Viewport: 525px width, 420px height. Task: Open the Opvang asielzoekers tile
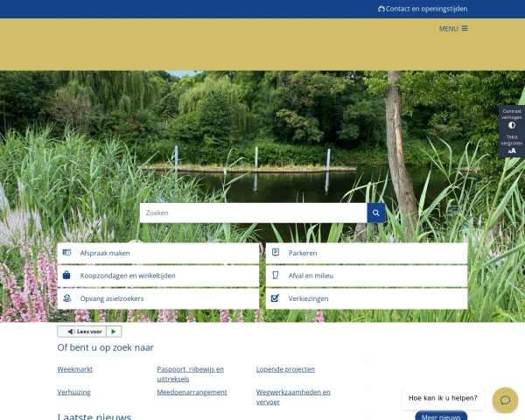[158, 298]
